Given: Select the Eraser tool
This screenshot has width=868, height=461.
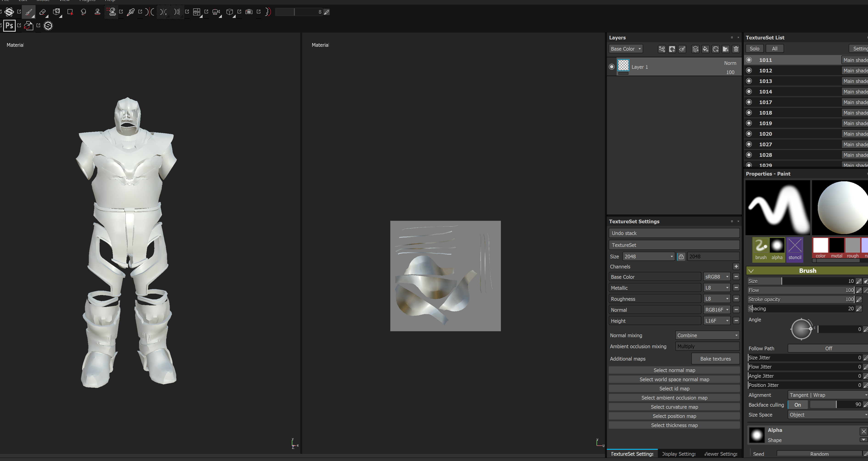Looking at the screenshot, I should click(x=42, y=12).
